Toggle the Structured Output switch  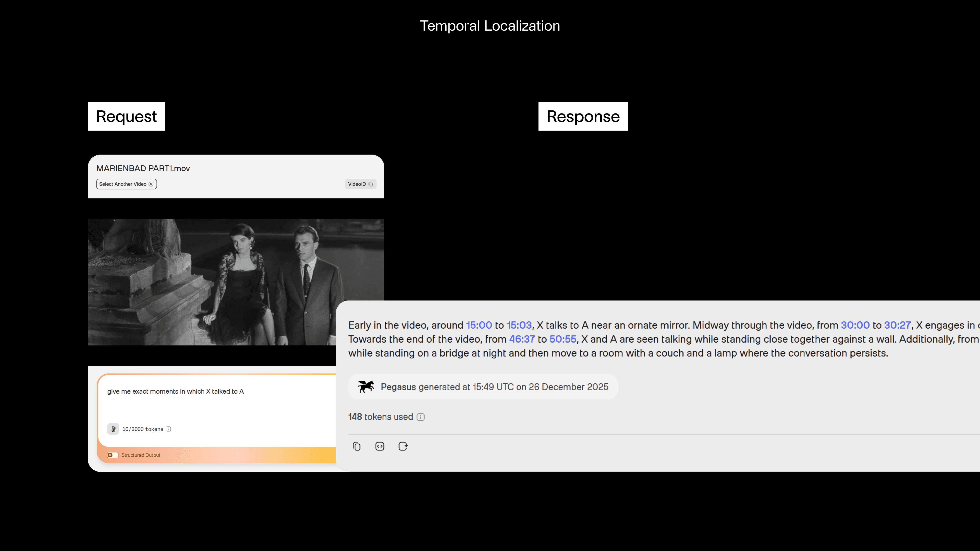113,455
